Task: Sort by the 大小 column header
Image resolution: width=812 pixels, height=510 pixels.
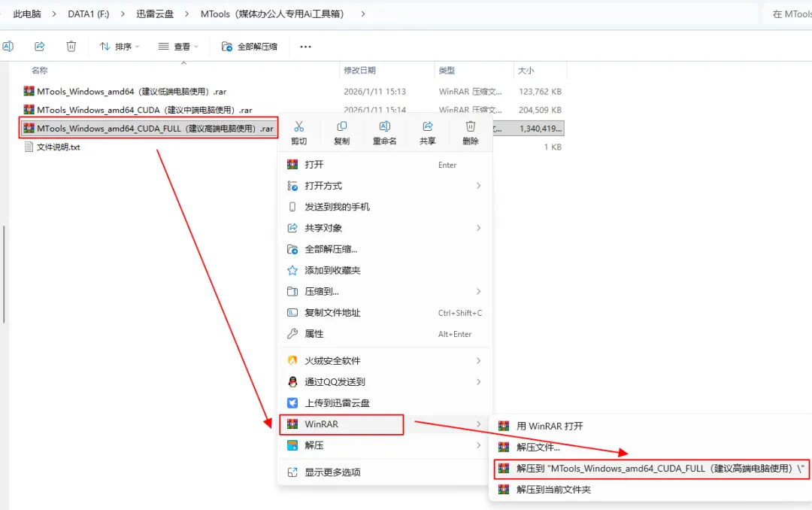Action: pyautogui.click(x=526, y=71)
